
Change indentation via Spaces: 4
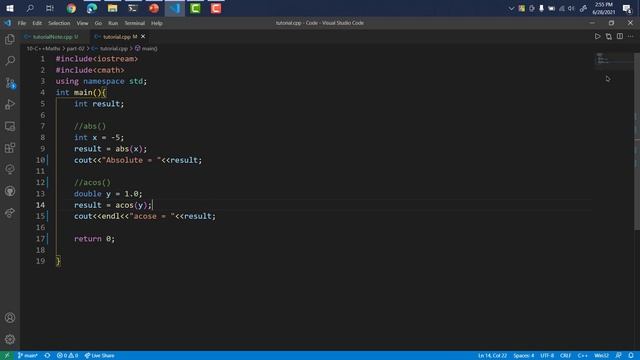524,356
